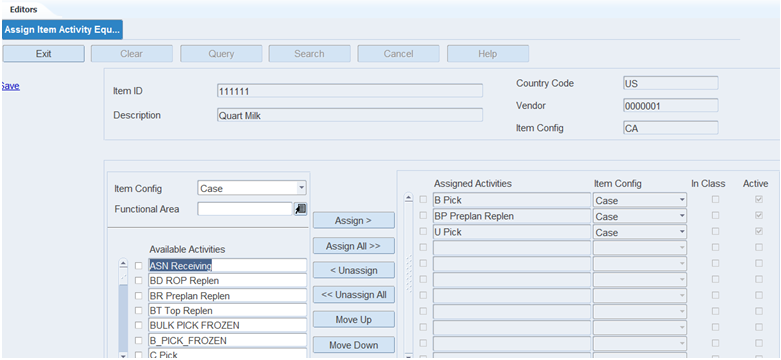Click the Item Config field showing CA

point(670,128)
